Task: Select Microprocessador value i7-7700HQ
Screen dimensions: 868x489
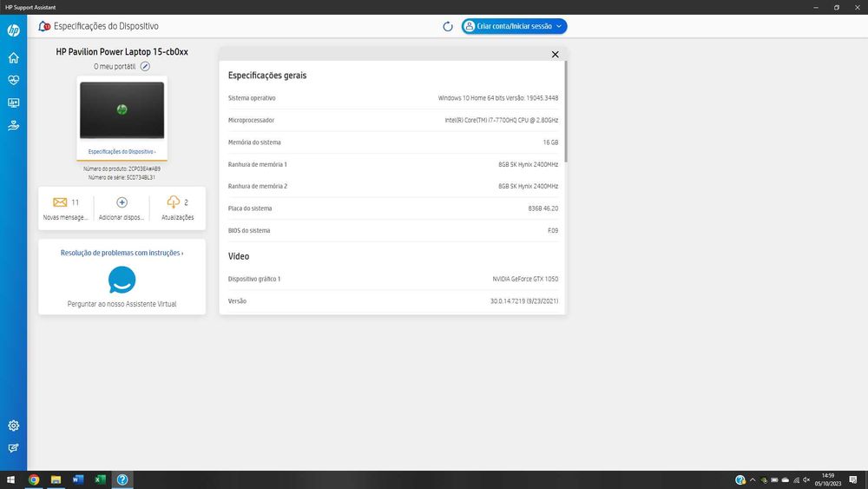Action: pyautogui.click(x=502, y=120)
